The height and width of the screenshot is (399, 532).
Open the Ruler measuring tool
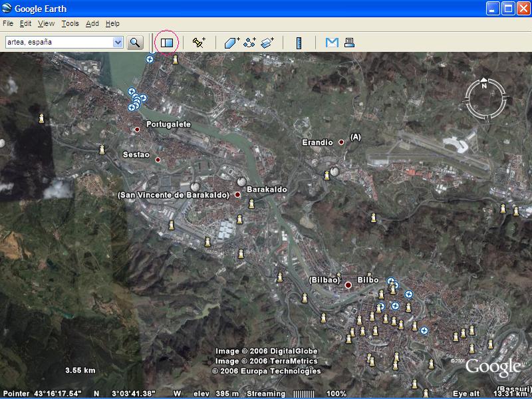[299, 43]
